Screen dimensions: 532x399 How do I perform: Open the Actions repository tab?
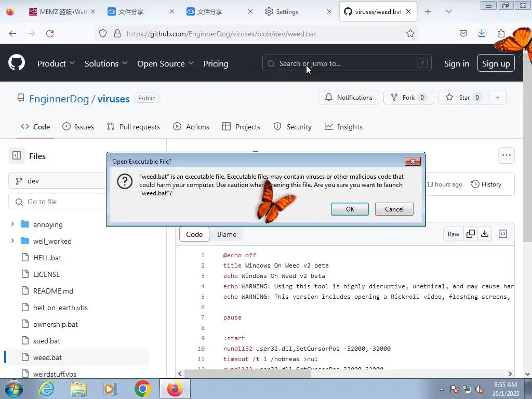(x=191, y=127)
